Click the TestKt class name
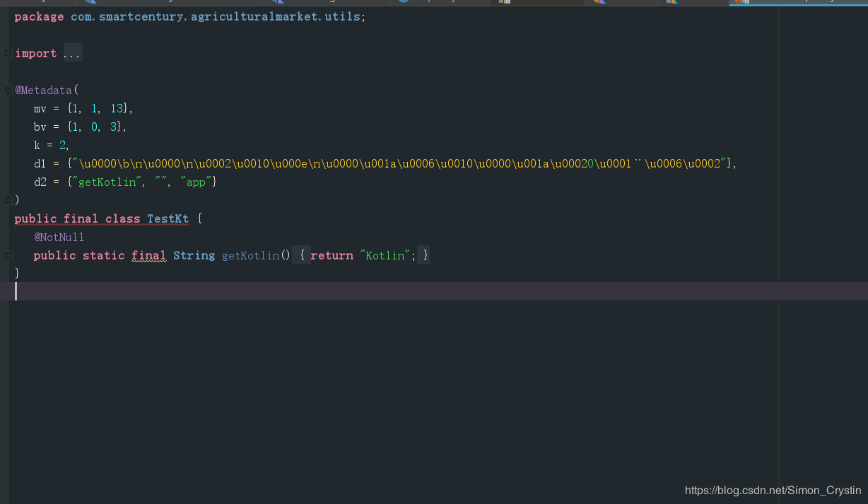The height and width of the screenshot is (504, 868). (168, 219)
